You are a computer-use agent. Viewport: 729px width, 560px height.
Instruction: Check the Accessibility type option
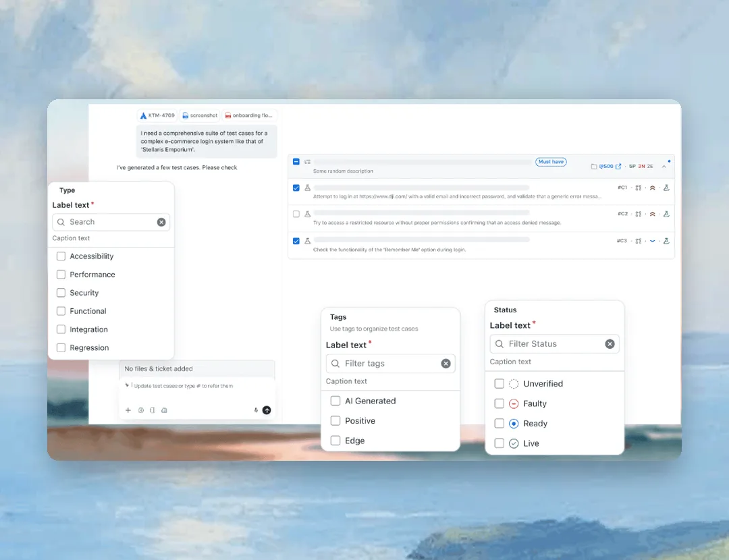61,256
